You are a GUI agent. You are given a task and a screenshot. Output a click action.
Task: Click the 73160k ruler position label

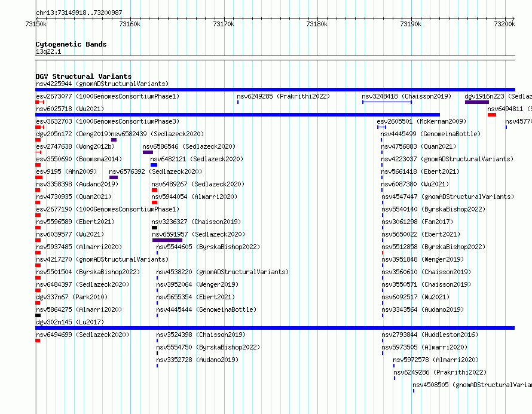[130, 24]
